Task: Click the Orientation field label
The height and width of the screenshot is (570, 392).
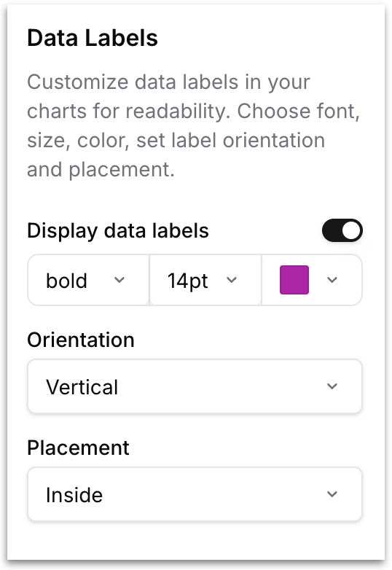Action: (x=81, y=340)
